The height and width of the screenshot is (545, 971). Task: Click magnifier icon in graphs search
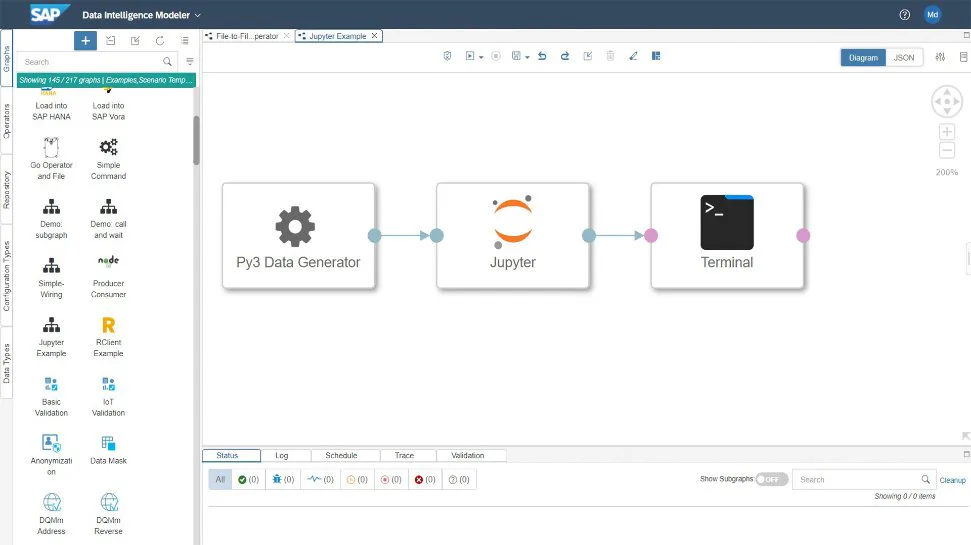[x=167, y=62]
